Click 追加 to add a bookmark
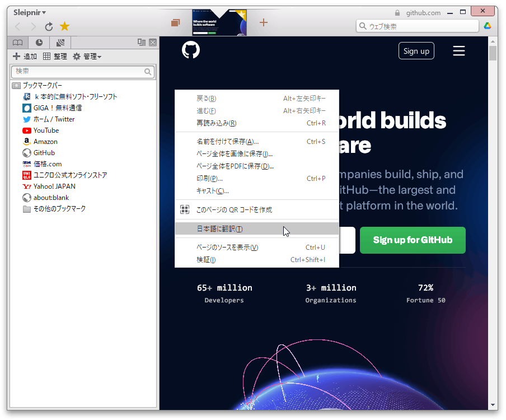 pos(25,57)
